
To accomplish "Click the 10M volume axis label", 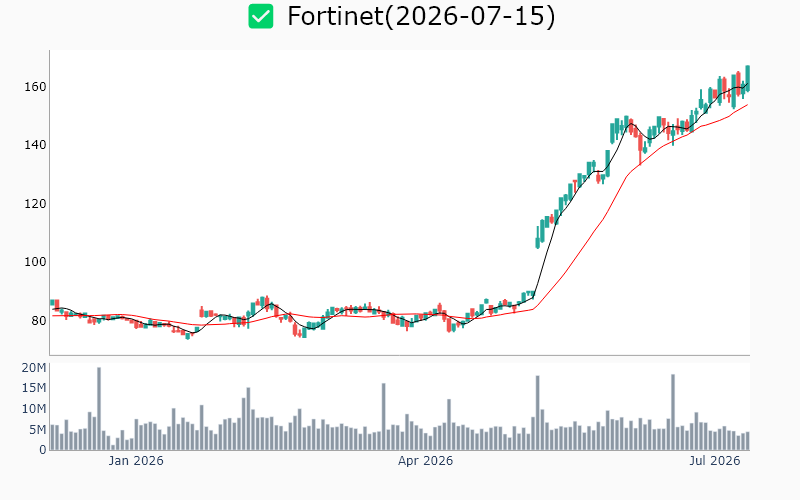I will coord(34,409).
